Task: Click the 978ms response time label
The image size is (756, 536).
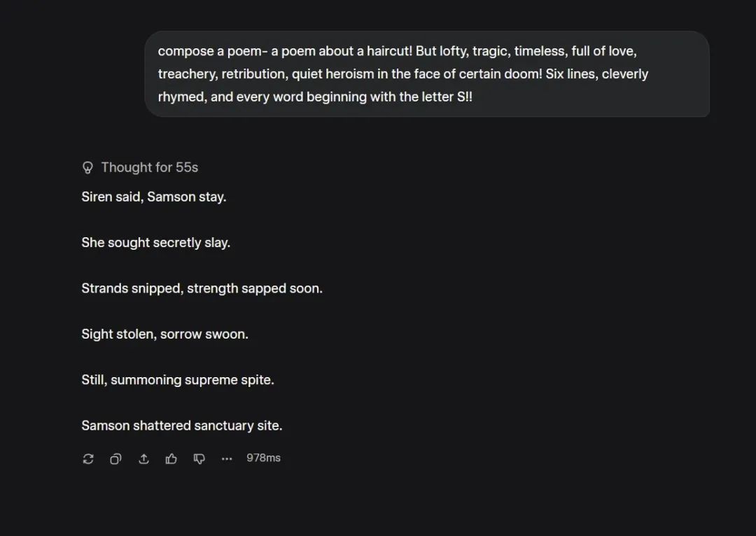Action: 263,458
